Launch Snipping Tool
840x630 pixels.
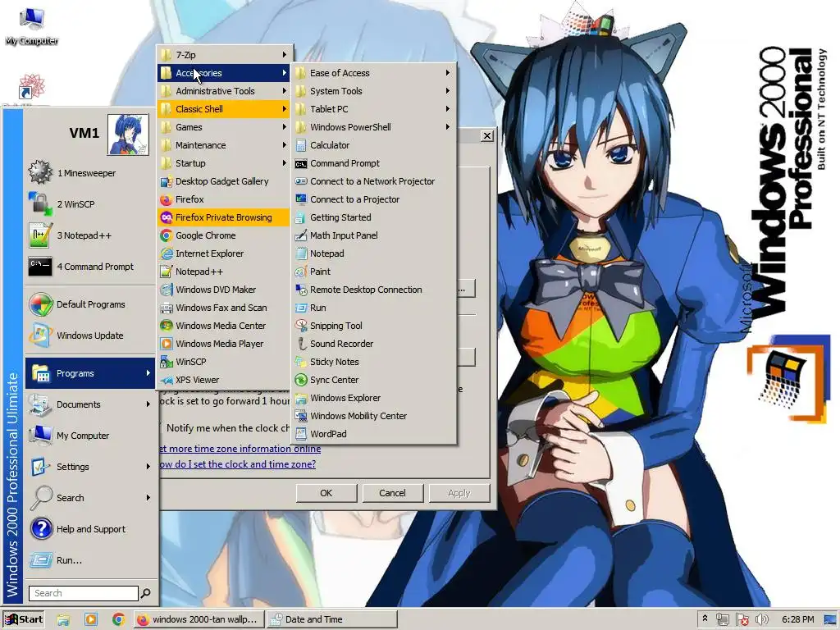point(373,326)
